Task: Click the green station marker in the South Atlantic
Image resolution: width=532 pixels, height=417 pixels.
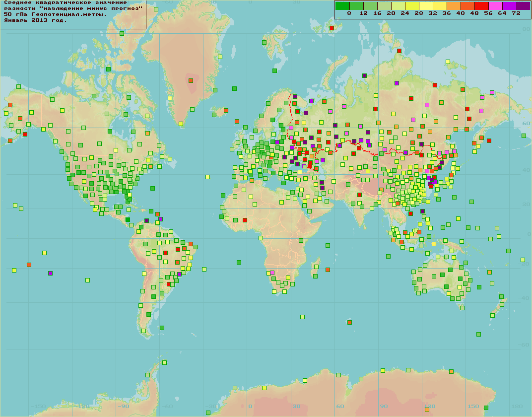Action: [239, 262]
